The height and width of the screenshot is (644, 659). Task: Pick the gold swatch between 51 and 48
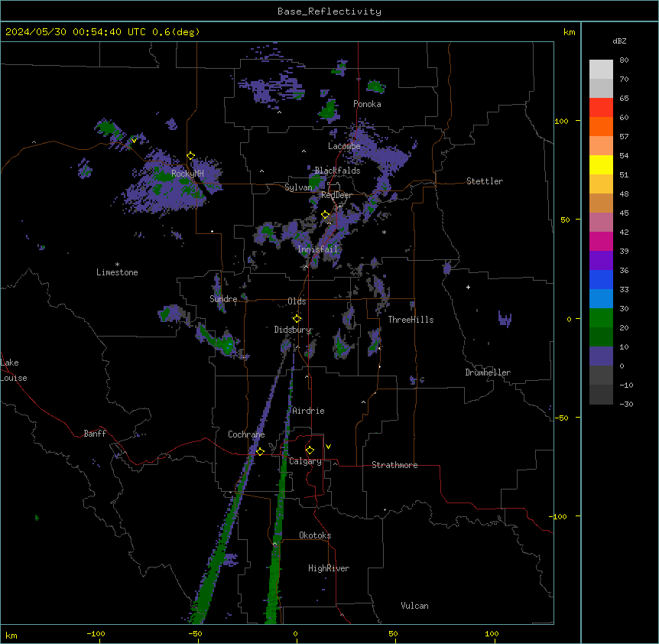pos(601,184)
